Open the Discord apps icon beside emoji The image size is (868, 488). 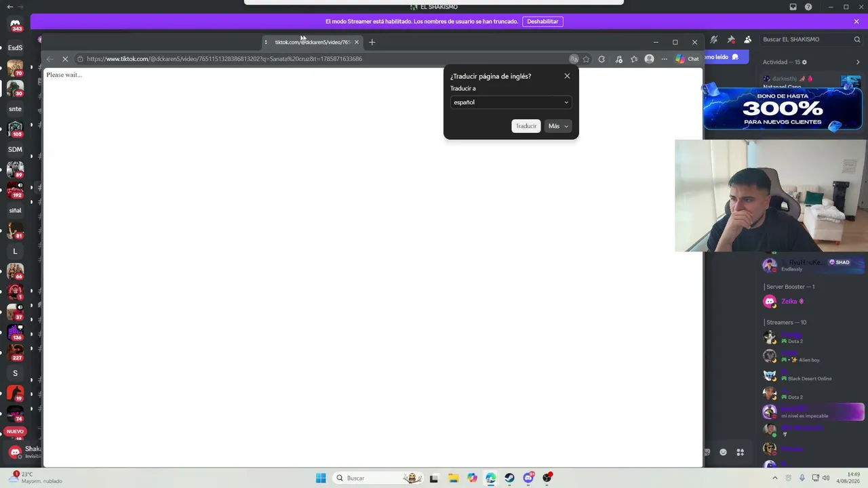[741, 452]
